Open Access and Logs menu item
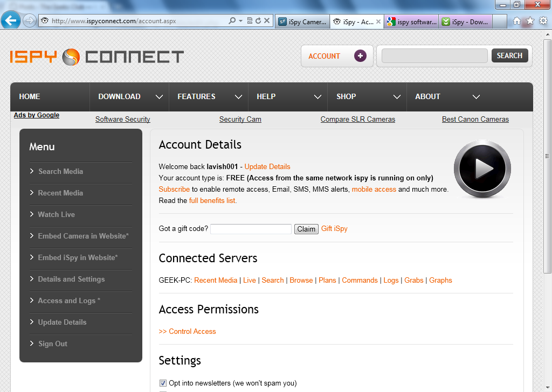Viewport: 552px width, 392px height. tap(69, 300)
